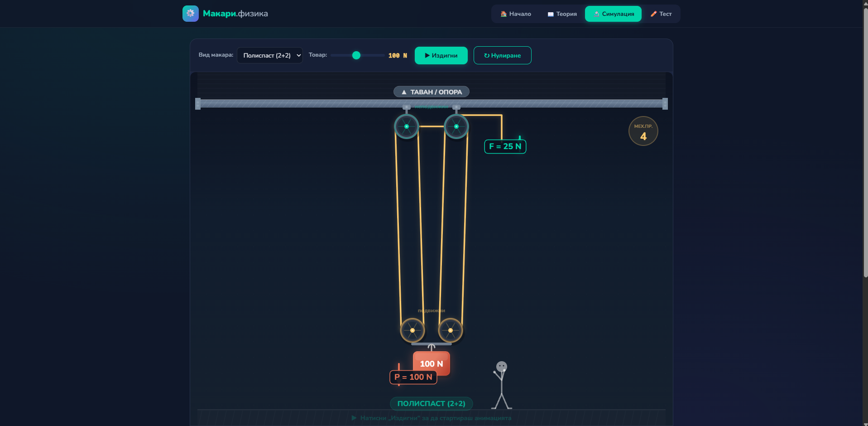Open the Начало home tab
This screenshot has width=868, height=426.
(516, 14)
